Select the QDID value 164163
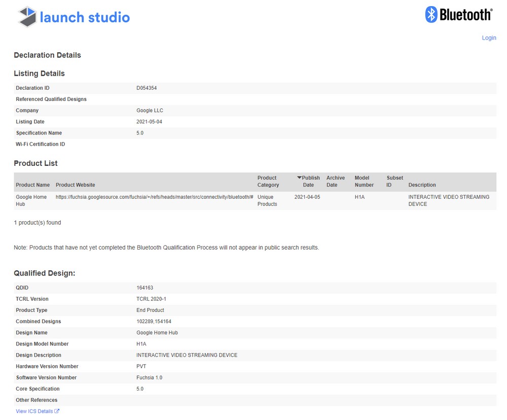 coord(144,288)
